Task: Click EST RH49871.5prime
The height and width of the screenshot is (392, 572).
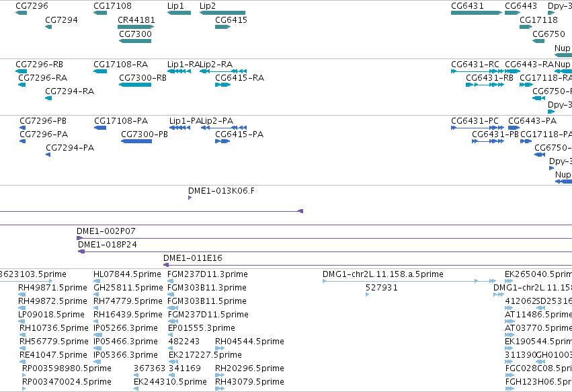Action: (22, 295)
